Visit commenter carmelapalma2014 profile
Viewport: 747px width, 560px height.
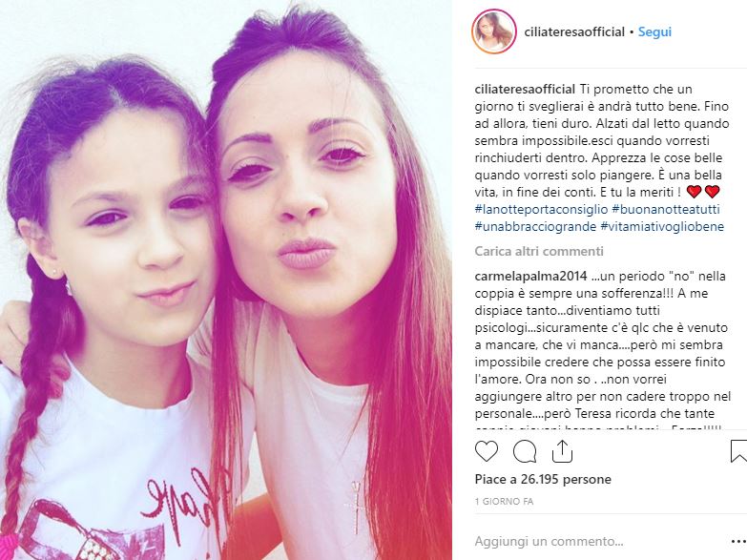tap(531, 277)
